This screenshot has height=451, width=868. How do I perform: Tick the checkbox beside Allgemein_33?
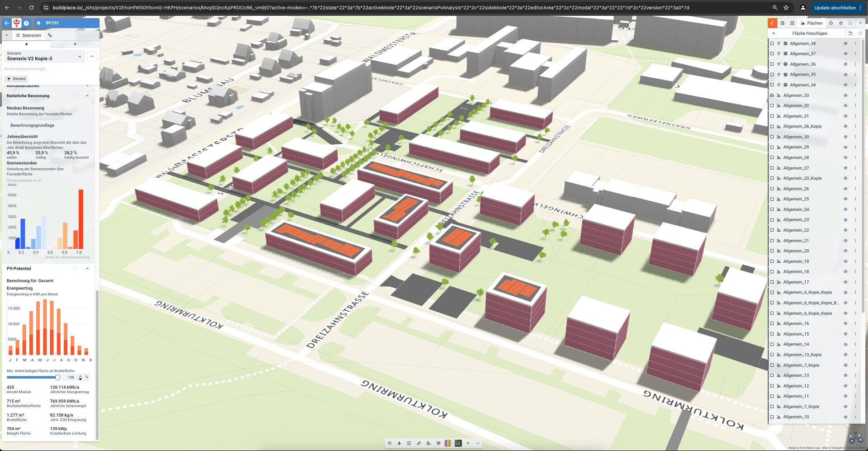[772, 95]
